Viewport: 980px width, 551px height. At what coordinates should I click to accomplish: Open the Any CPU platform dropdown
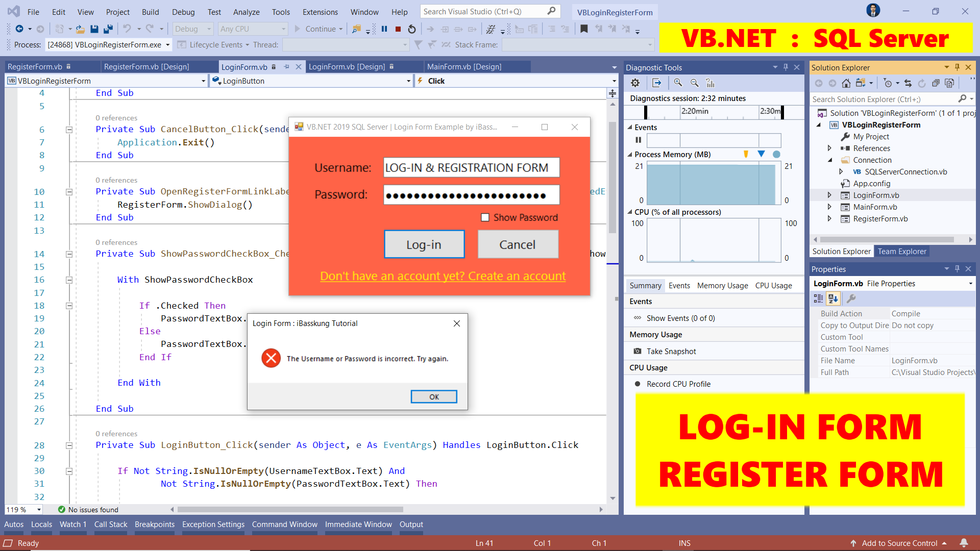pos(253,29)
